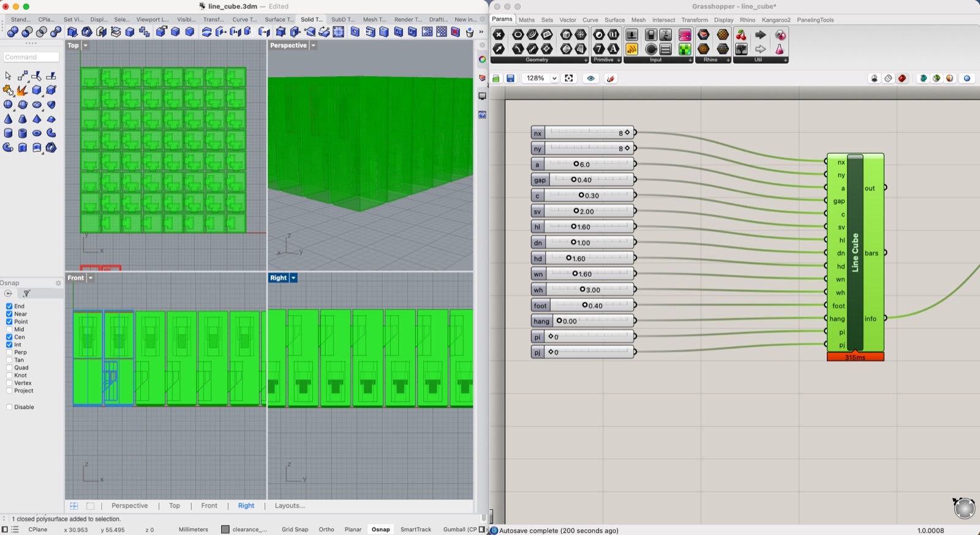Open the Top viewport dropdown arrow
Viewport: 980px width, 535px height.
(x=85, y=45)
